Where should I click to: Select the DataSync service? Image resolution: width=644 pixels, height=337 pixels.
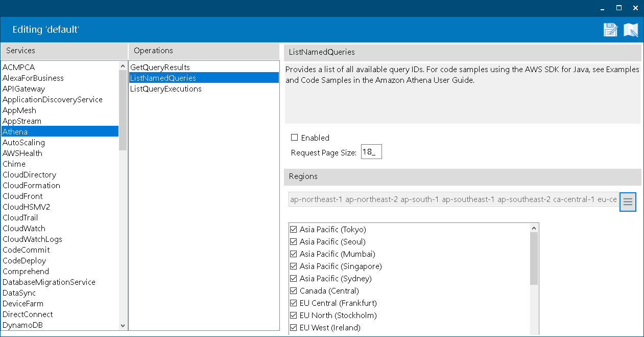[60, 293]
